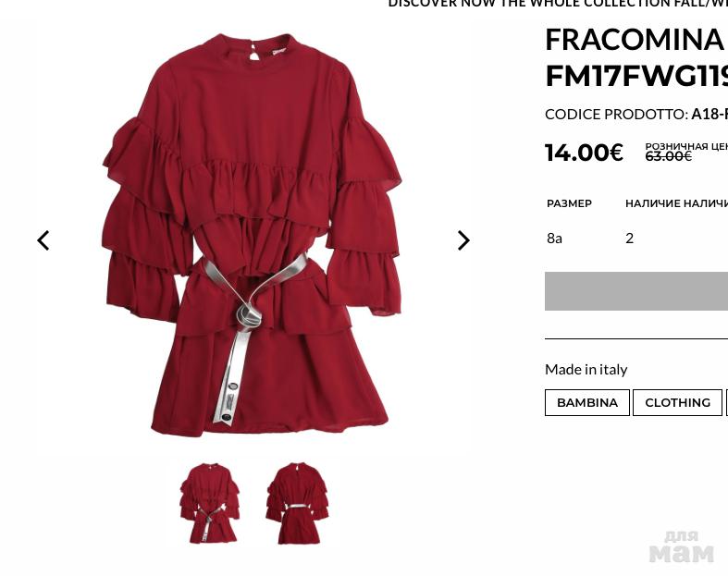The width and height of the screenshot is (728, 576).
Task: Show the previous product image arrow
Action: point(43,240)
